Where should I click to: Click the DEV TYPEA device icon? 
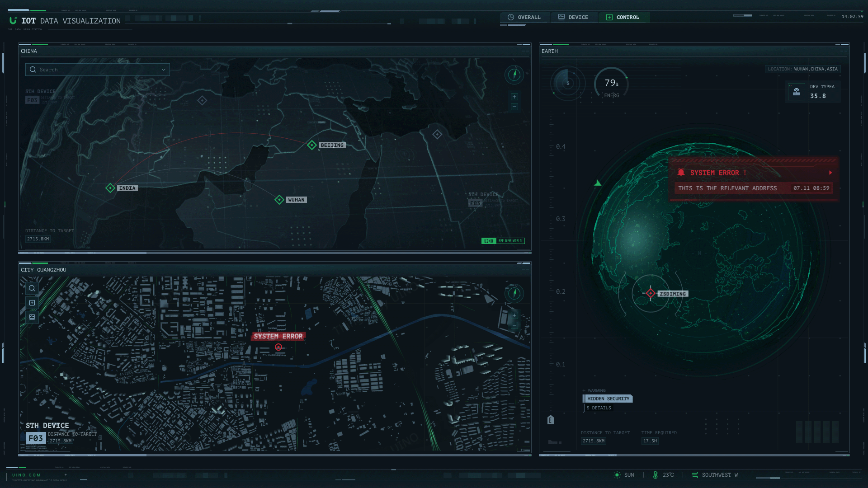click(797, 92)
